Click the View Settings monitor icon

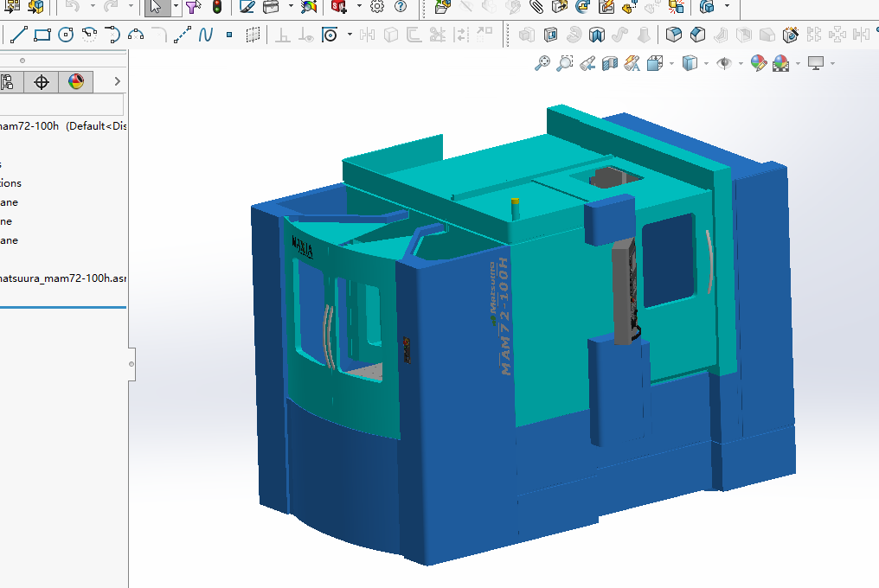816,63
